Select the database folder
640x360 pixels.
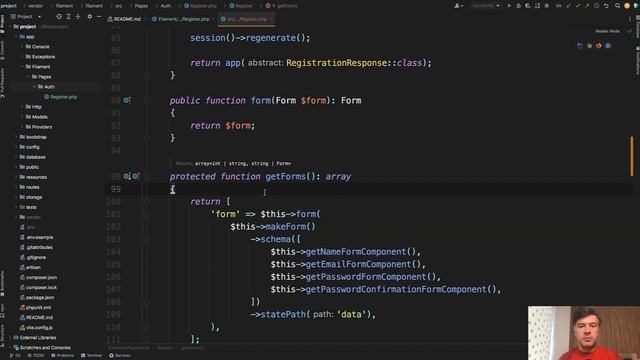[33, 157]
